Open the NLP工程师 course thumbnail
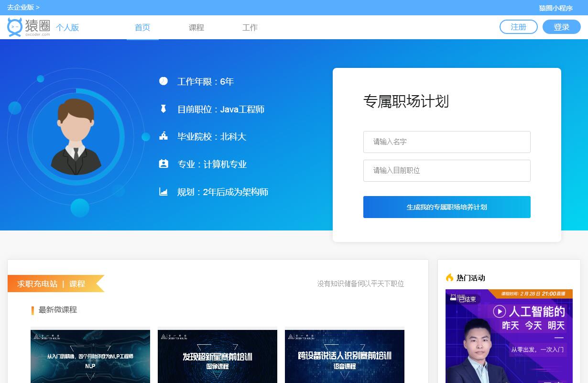 [x=90, y=356]
